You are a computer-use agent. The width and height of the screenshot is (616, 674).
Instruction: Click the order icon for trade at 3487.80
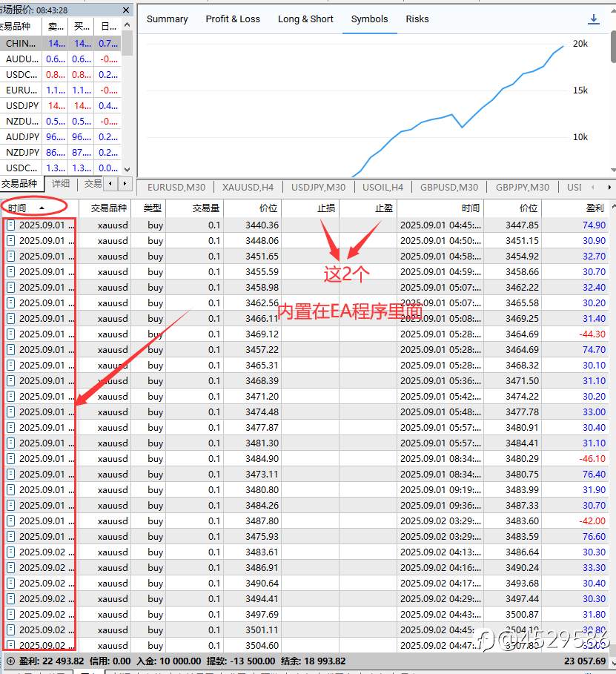tap(11, 521)
